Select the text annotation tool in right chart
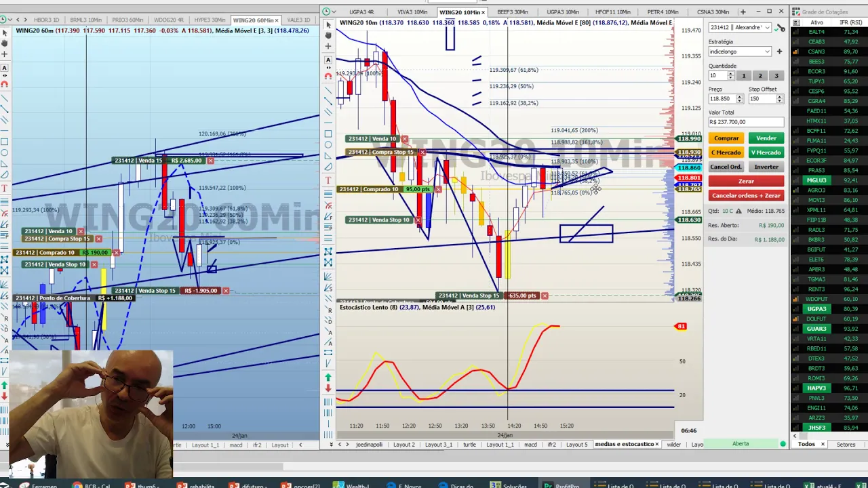The height and width of the screenshot is (488, 868). coord(328,180)
